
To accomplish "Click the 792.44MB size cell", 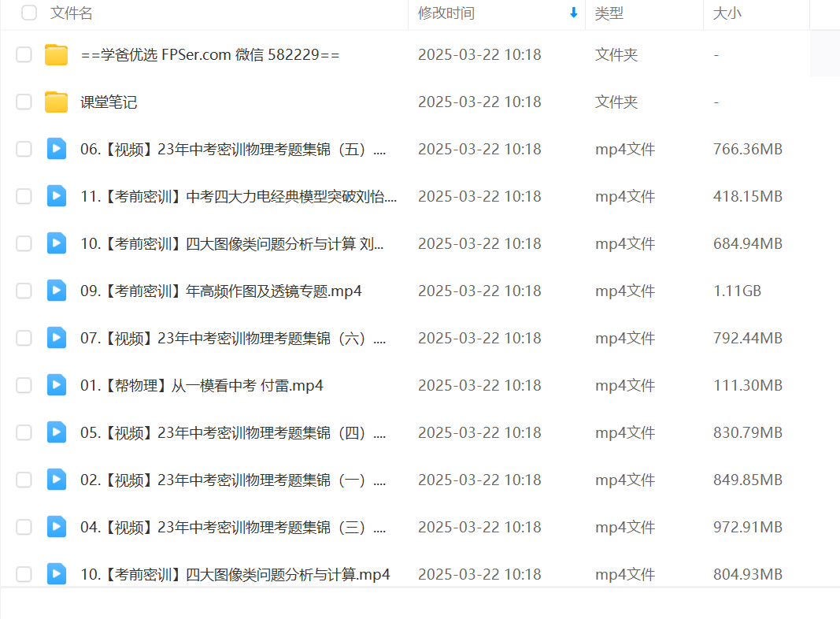I will [748, 338].
